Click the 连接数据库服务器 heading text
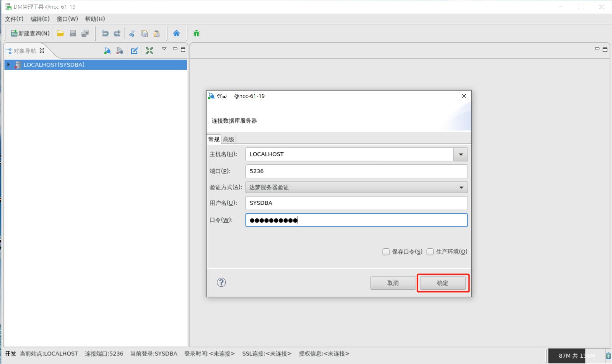The image size is (612, 364). coord(234,121)
